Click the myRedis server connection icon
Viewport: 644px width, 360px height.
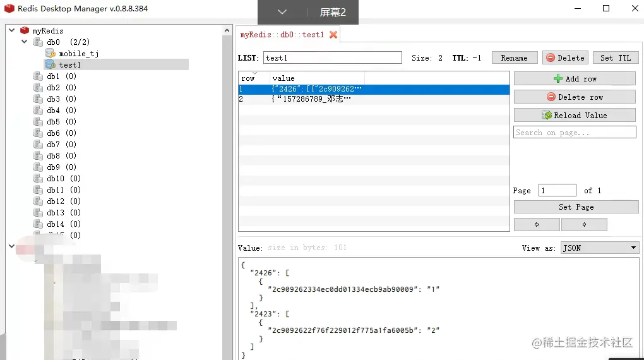point(25,30)
